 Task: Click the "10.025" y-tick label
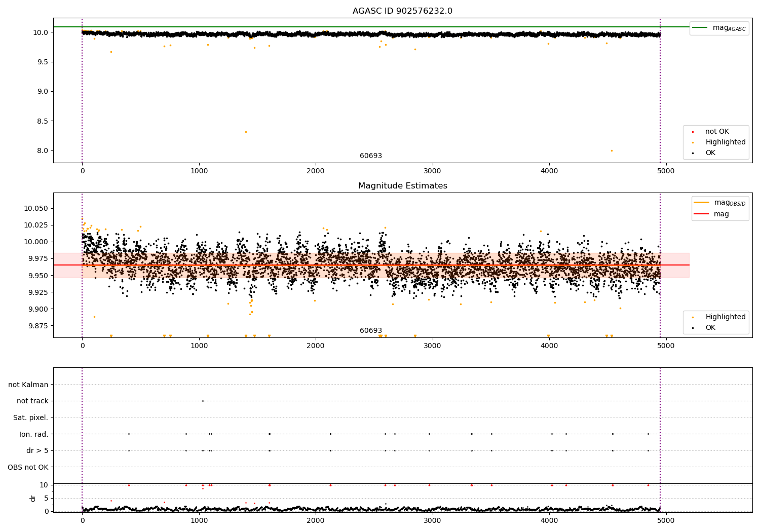(x=36, y=225)
